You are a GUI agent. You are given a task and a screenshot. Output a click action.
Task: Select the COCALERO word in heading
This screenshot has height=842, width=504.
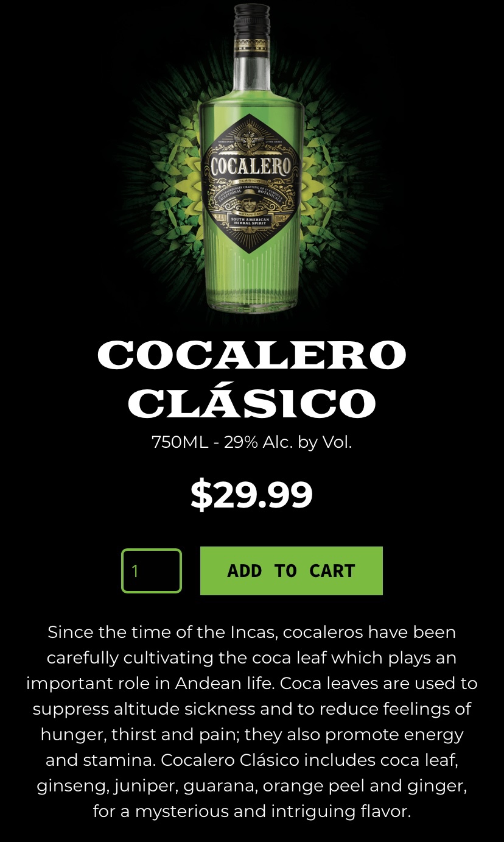(x=251, y=355)
